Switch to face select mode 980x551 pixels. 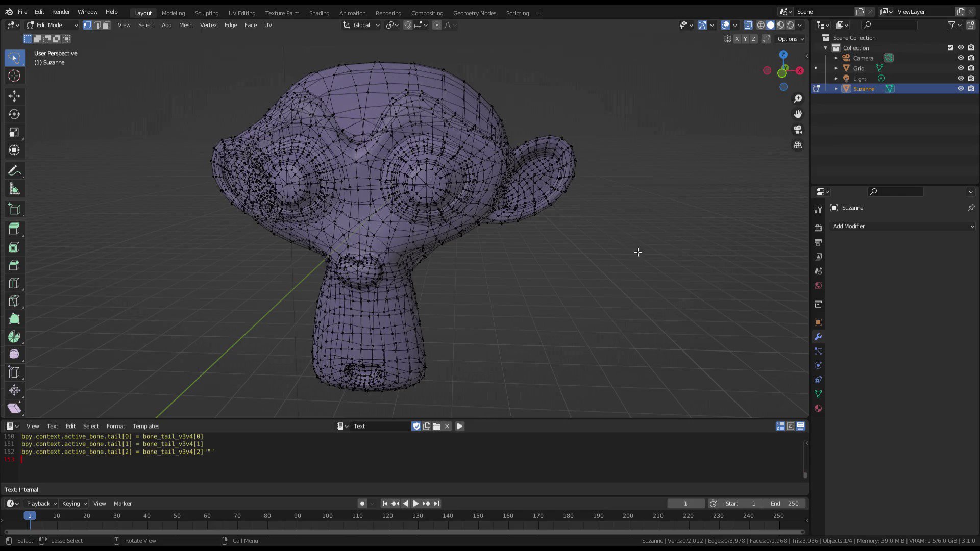tap(107, 25)
